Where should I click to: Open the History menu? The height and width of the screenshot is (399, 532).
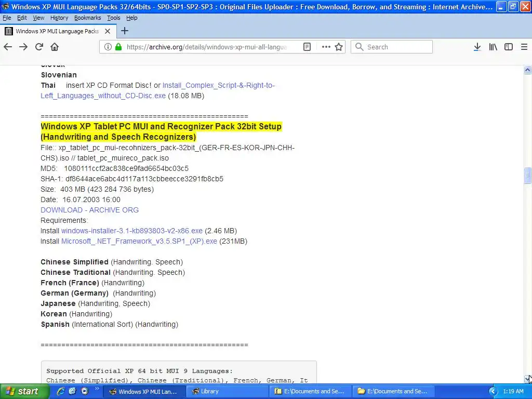pyautogui.click(x=59, y=18)
